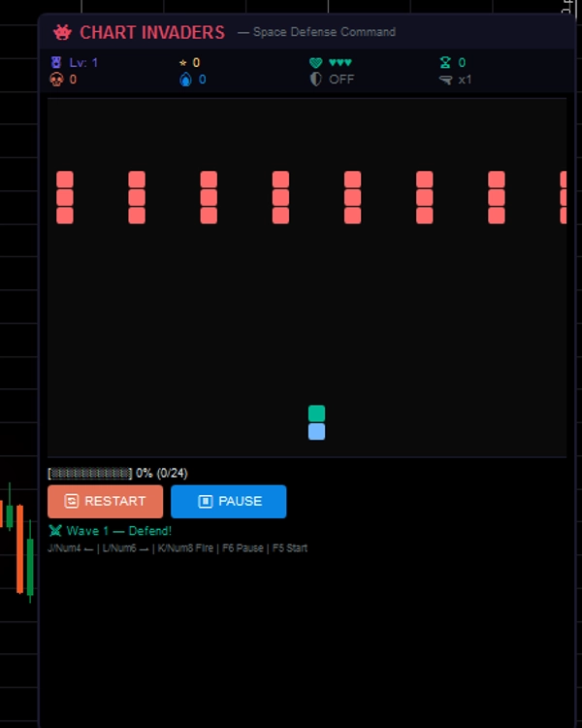Click the RESTART button
This screenshot has width=582, height=728.
click(106, 502)
